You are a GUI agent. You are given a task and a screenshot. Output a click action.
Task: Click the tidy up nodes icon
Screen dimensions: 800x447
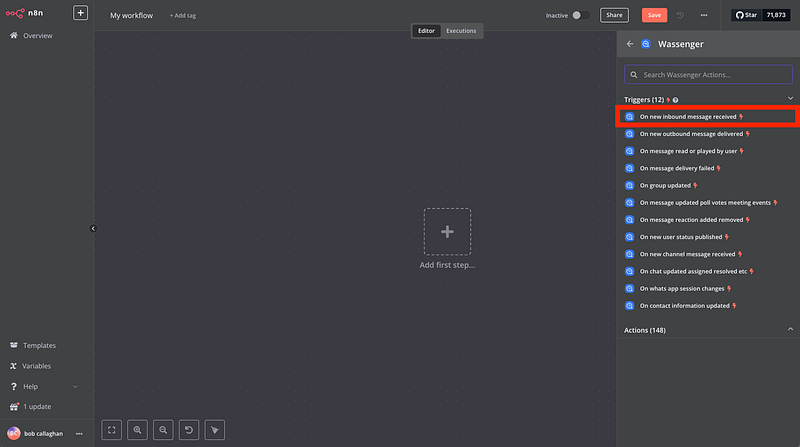click(x=215, y=430)
